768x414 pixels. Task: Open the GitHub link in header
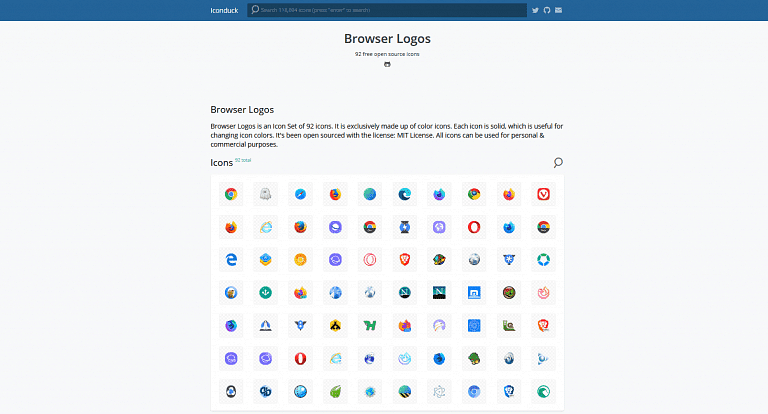click(547, 10)
